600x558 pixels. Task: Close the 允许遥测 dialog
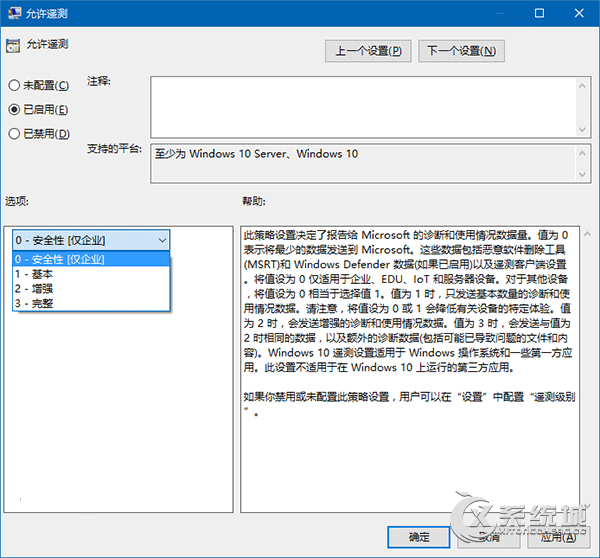(x=579, y=13)
